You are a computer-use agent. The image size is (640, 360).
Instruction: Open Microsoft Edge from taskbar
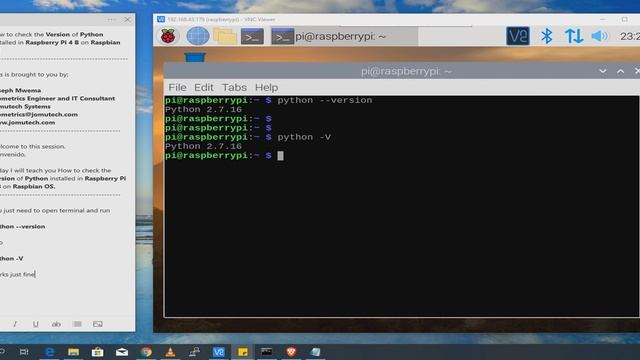click(x=49, y=352)
